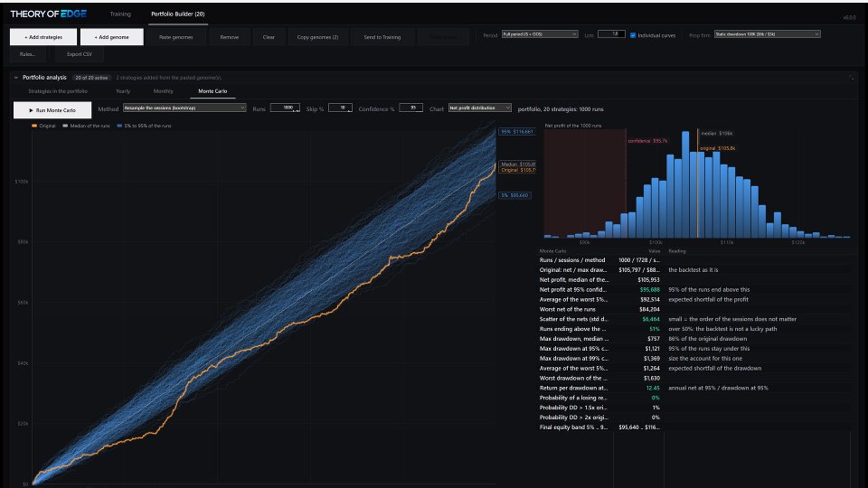
Task: Click the Worst drawdown of the... row
Action: pyautogui.click(x=694, y=379)
